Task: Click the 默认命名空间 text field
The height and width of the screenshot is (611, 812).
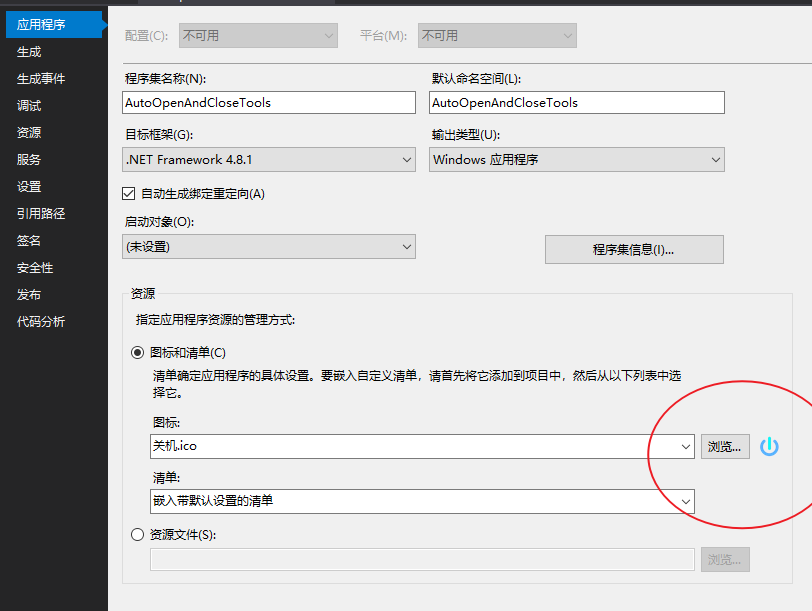Action: point(576,102)
